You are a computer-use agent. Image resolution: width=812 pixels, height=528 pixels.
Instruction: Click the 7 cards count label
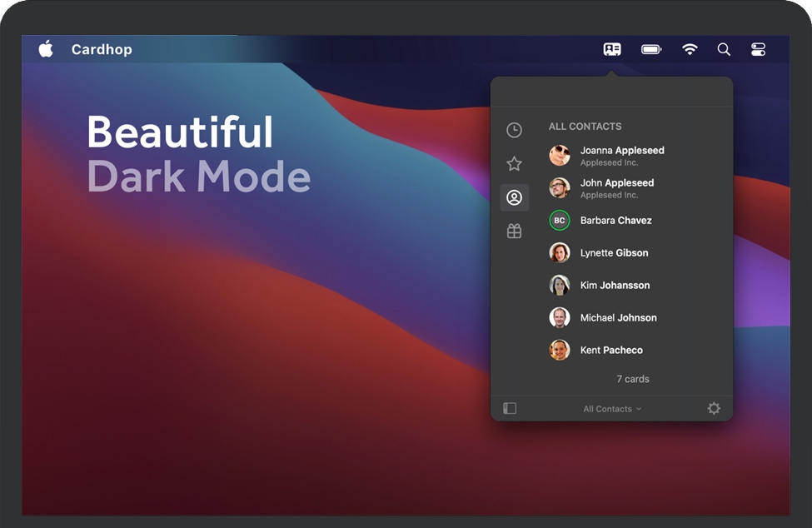pos(633,379)
